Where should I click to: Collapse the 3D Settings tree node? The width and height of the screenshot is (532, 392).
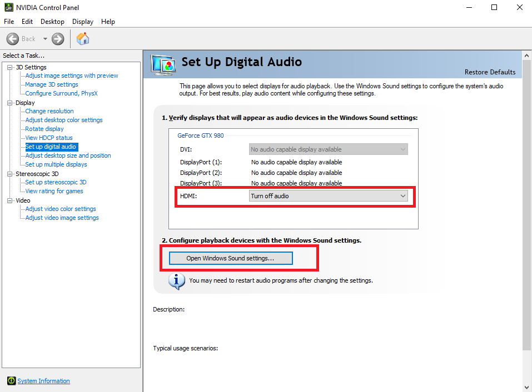click(x=10, y=67)
